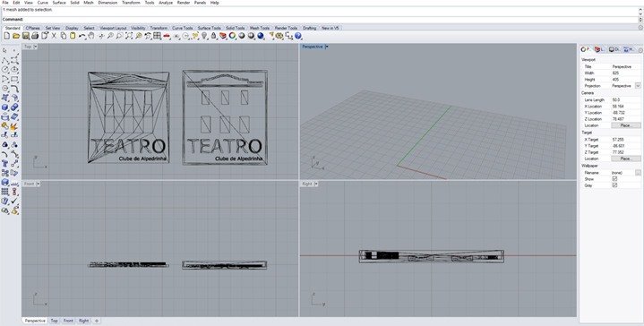Switch to the Solid Tools toolbar tab
Viewport: 644px width, 326px height.
tap(235, 28)
